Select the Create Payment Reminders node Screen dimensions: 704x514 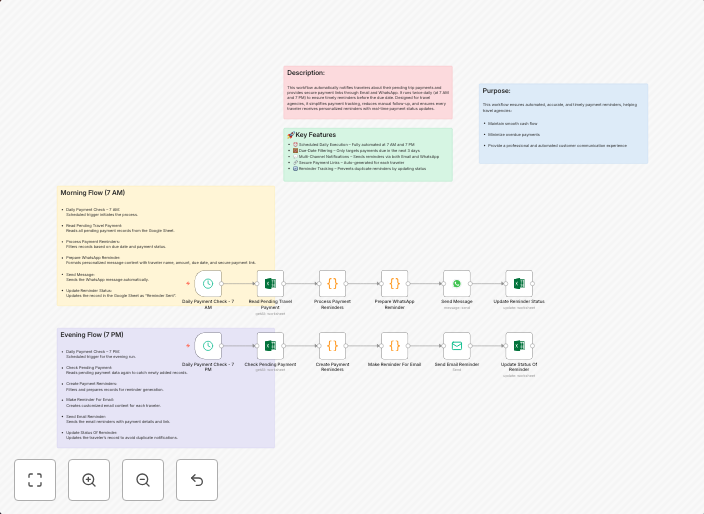332,346
